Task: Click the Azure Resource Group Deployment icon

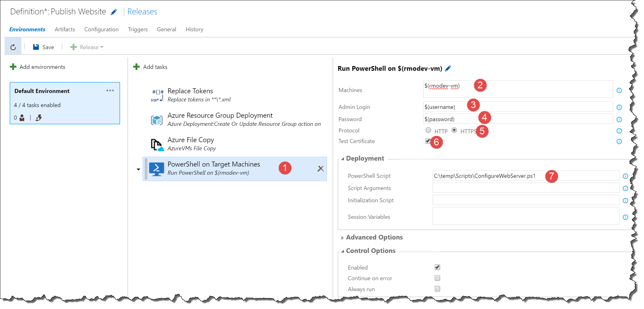Action: coord(157,120)
